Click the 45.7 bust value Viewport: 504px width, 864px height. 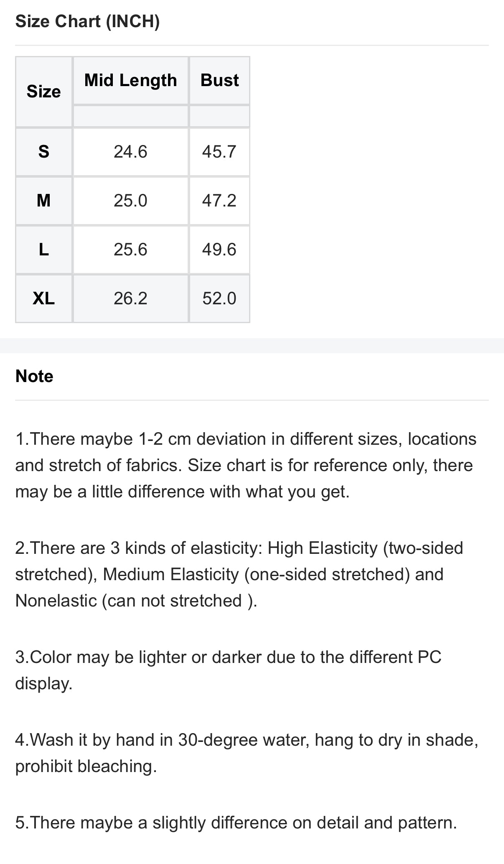219,151
